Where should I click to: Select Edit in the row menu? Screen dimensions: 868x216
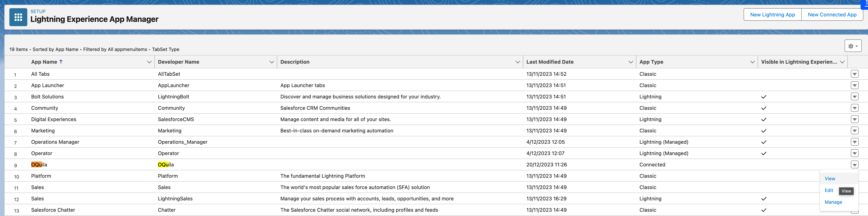point(829,190)
